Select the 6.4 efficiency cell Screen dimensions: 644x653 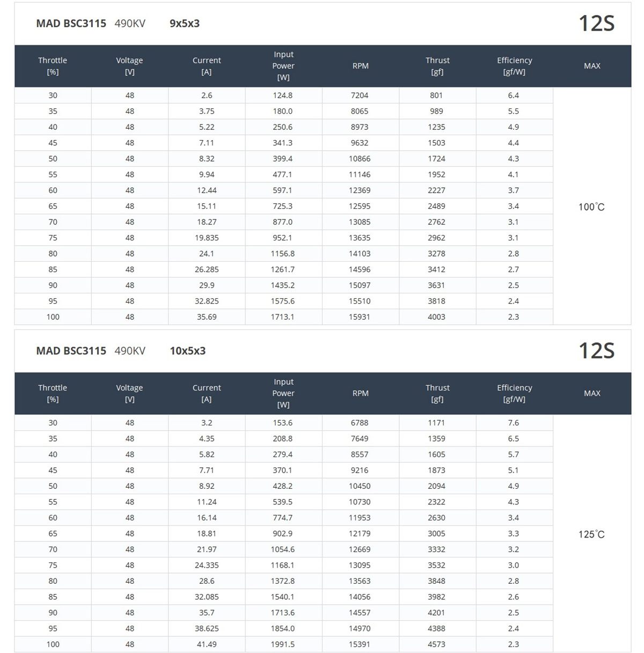(514, 96)
